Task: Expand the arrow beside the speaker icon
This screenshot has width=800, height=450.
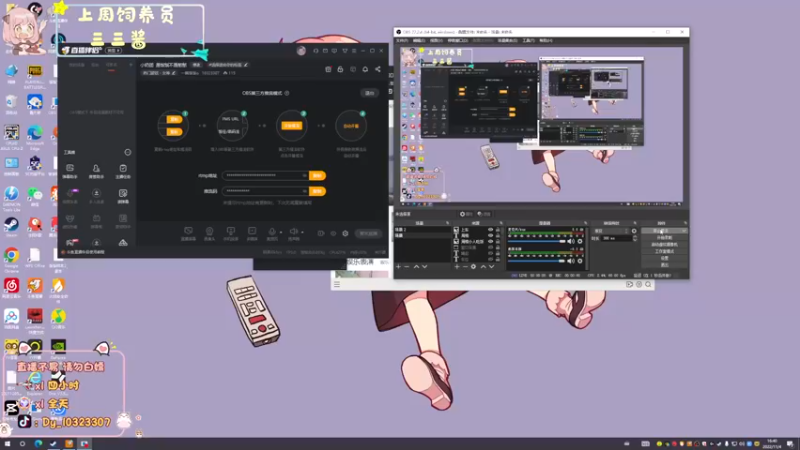Action: click(x=302, y=232)
